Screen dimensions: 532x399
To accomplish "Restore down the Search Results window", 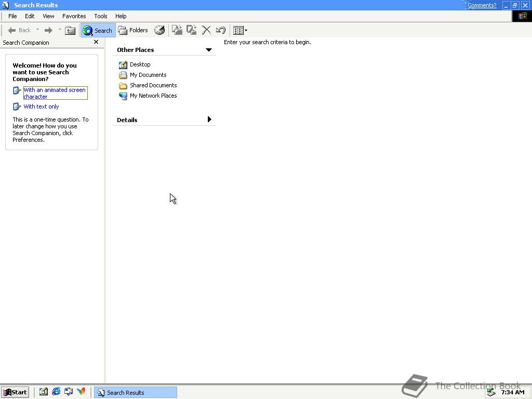I will pyautogui.click(x=515, y=5).
